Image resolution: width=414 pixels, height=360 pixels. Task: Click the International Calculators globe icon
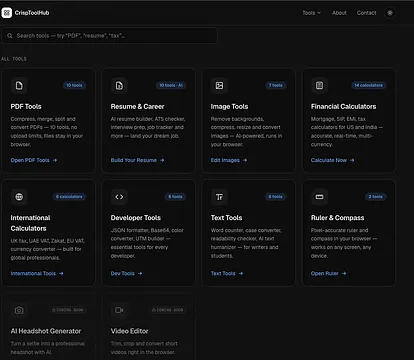click(x=19, y=197)
